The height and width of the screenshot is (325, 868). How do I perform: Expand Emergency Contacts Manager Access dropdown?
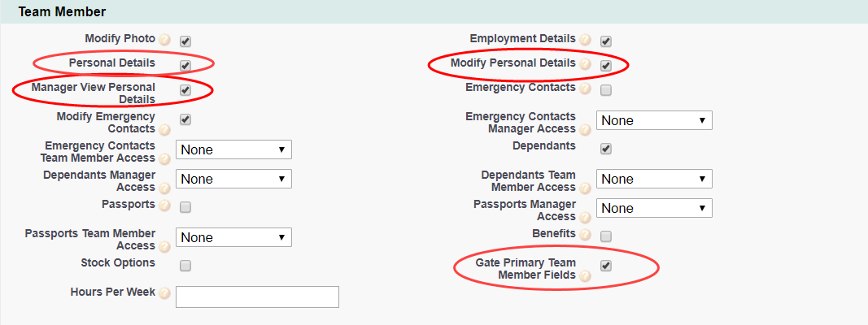pyautogui.click(x=654, y=120)
